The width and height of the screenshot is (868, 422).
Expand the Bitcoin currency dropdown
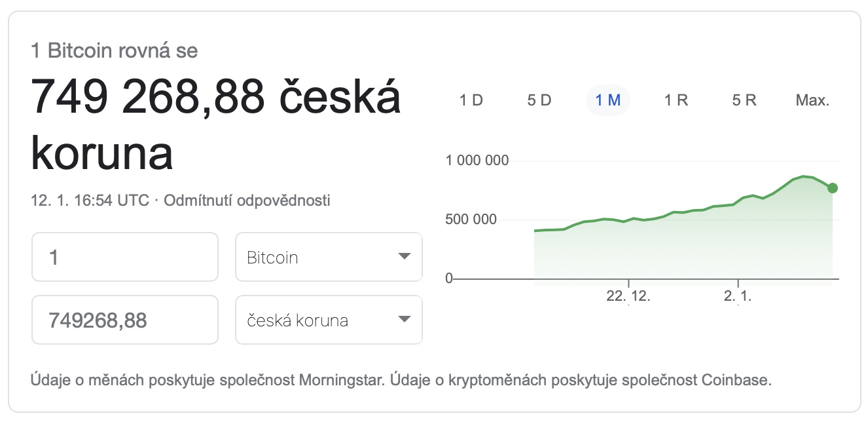[x=329, y=257]
